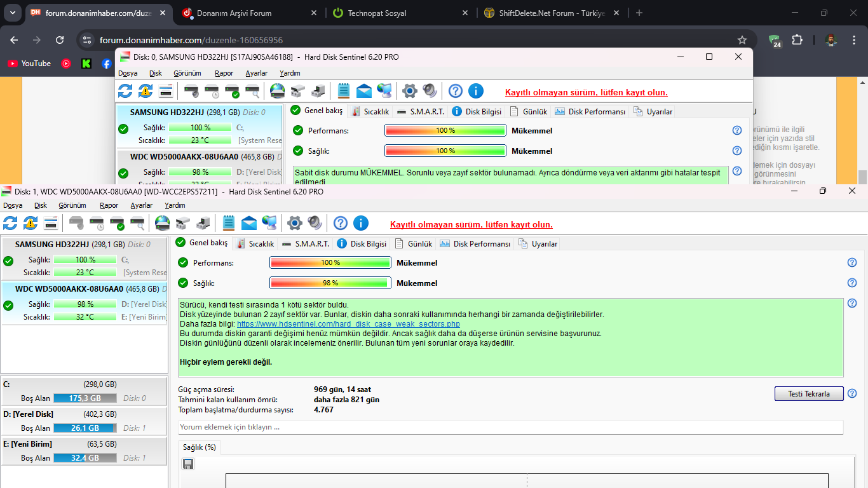Click the refresh-with-warning icon in Disk 1 toolbar
This screenshot has height=488, width=868.
pos(31,223)
